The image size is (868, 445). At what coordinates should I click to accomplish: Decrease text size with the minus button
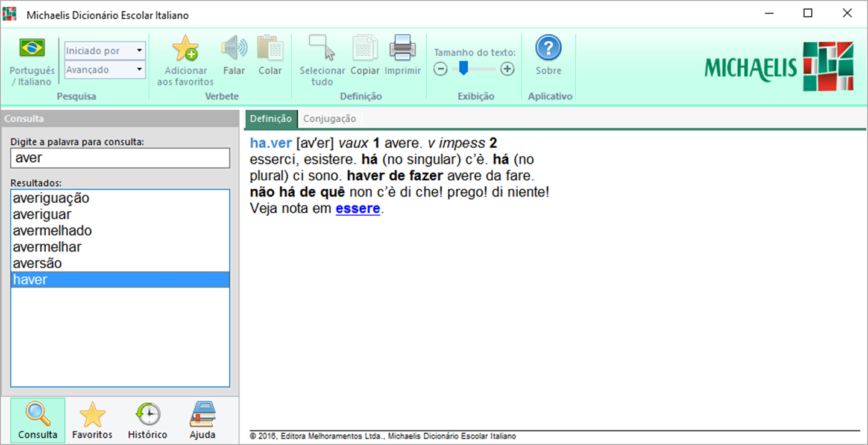[x=441, y=69]
